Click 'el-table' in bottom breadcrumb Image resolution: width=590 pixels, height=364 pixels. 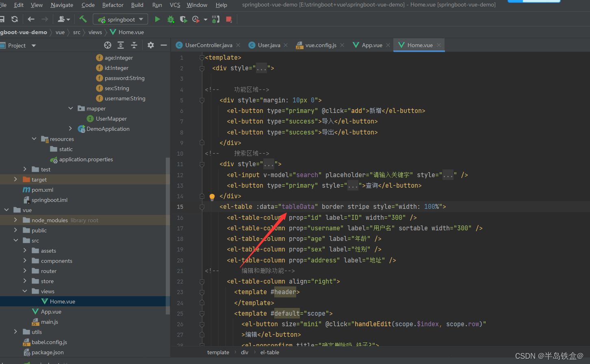pyautogui.click(x=270, y=352)
